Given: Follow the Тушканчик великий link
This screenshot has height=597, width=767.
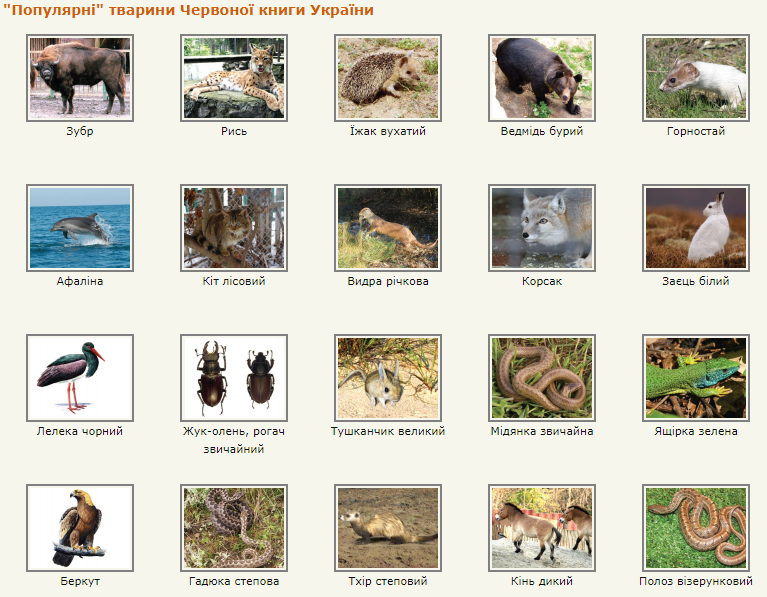Looking at the screenshot, I should tap(388, 432).
